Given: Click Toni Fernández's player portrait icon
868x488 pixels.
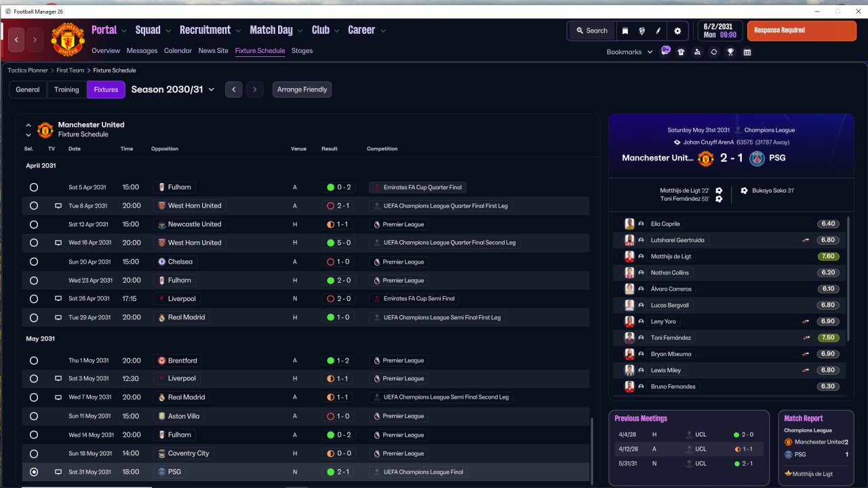Looking at the screenshot, I should point(629,338).
